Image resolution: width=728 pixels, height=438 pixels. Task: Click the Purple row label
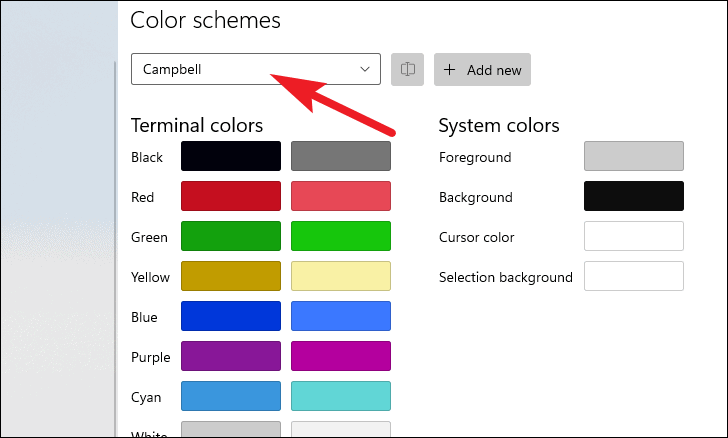coord(150,358)
